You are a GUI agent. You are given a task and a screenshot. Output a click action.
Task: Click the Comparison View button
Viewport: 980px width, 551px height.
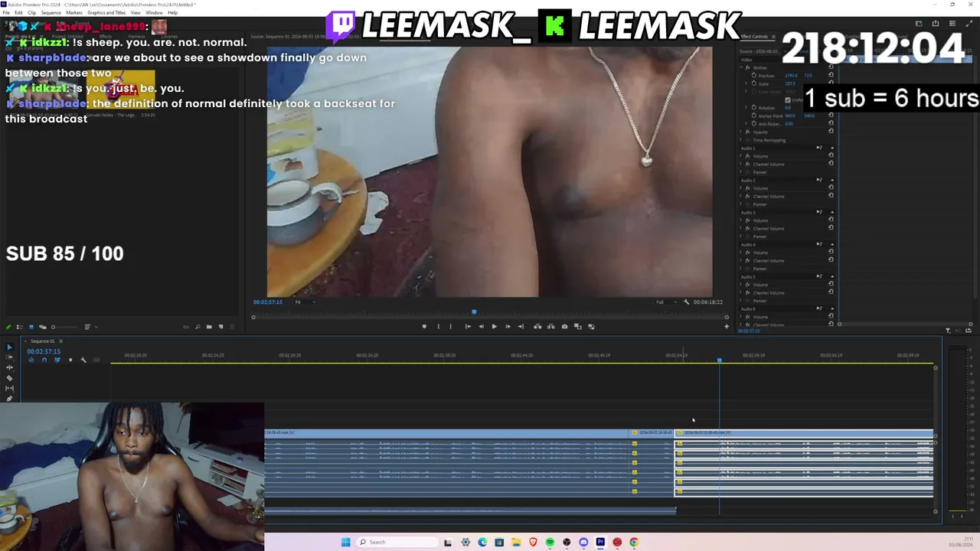coord(578,327)
